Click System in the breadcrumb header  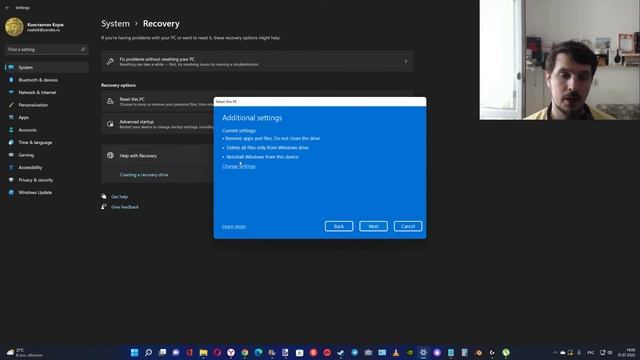(x=116, y=24)
